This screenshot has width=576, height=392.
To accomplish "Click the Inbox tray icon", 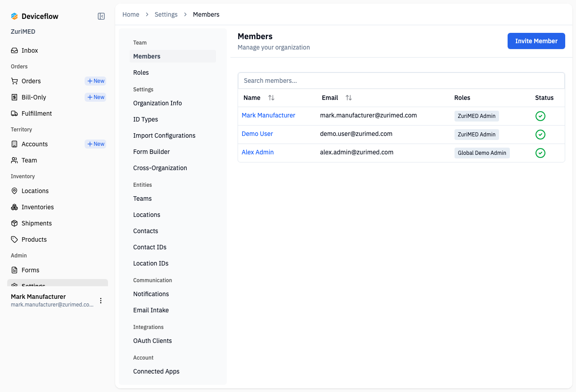I will pos(14,50).
